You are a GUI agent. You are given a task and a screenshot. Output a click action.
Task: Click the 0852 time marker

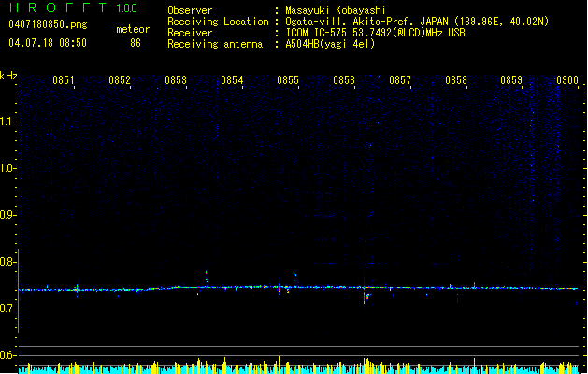pos(120,80)
